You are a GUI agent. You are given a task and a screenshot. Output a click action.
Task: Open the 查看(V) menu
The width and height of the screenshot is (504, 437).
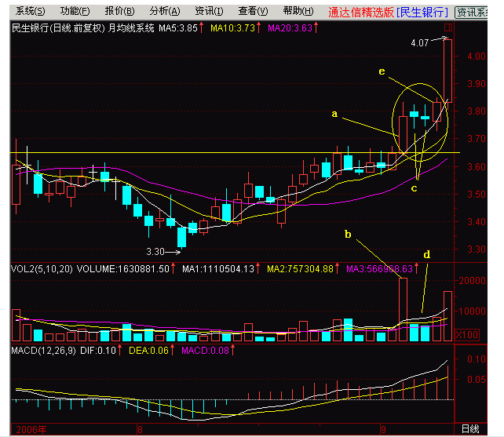(253, 12)
